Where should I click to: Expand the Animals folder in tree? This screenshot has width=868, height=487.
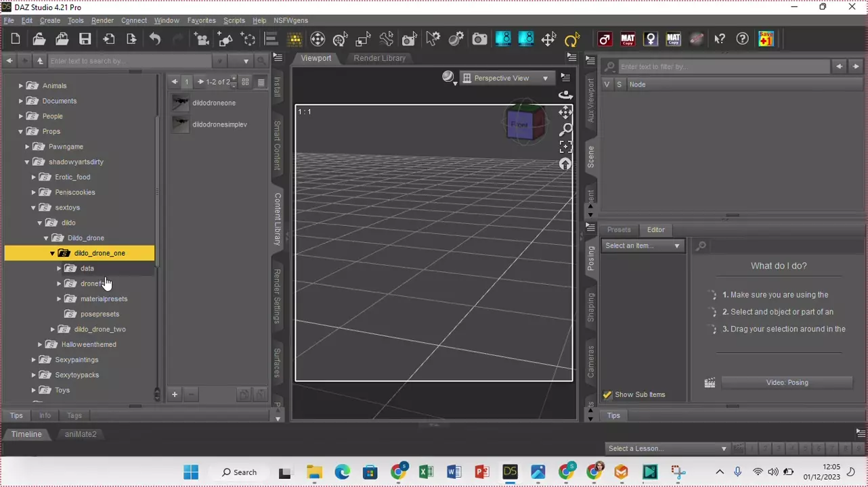click(20, 86)
